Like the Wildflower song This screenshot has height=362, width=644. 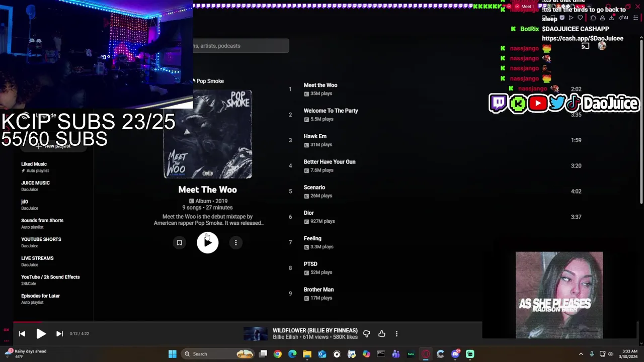[x=382, y=334]
